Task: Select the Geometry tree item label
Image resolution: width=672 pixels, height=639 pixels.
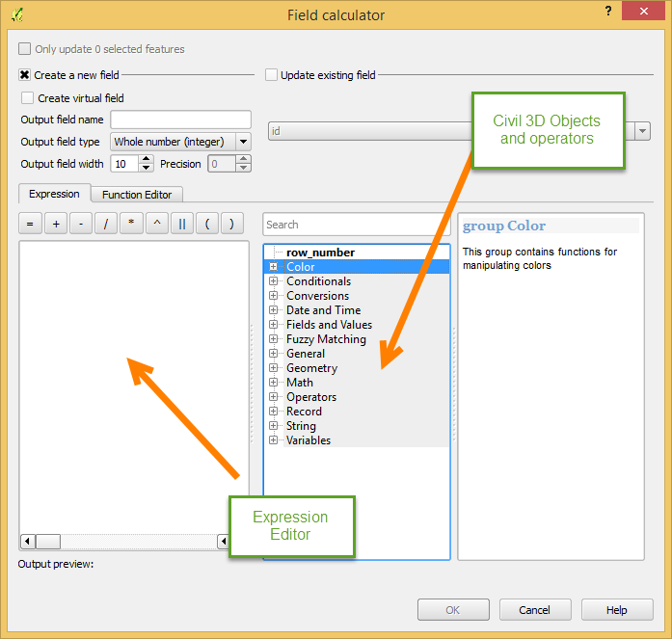Action: [x=311, y=368]
